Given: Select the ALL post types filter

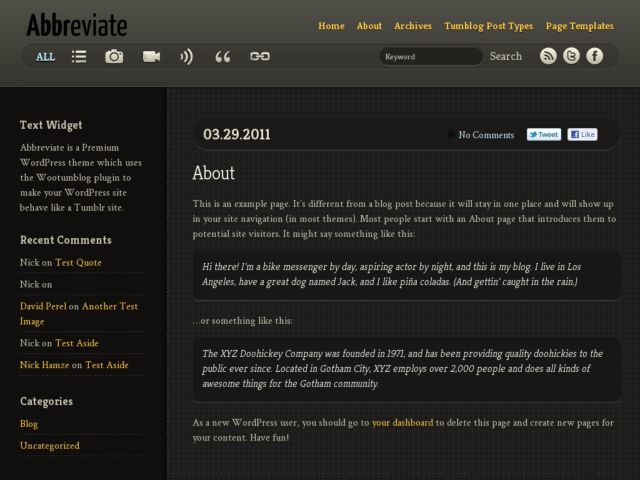Looking at the screenshot, I should tap(45, 57).
